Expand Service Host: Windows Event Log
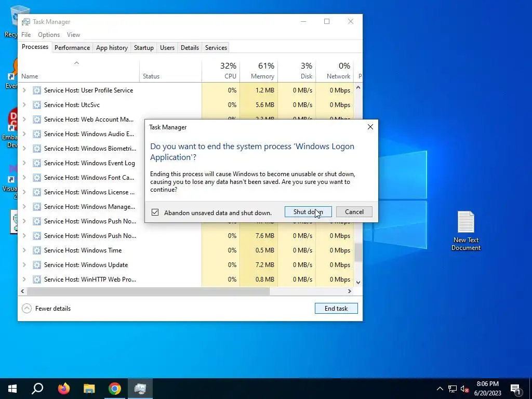Screen dimensions: 532x399 24,163
